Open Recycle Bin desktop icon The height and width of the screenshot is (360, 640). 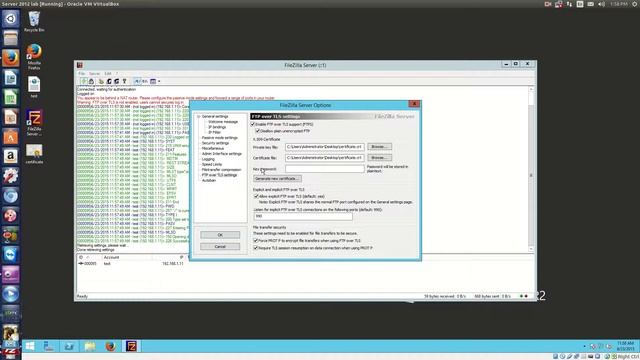pyautogui.click(x=34, y=22)
